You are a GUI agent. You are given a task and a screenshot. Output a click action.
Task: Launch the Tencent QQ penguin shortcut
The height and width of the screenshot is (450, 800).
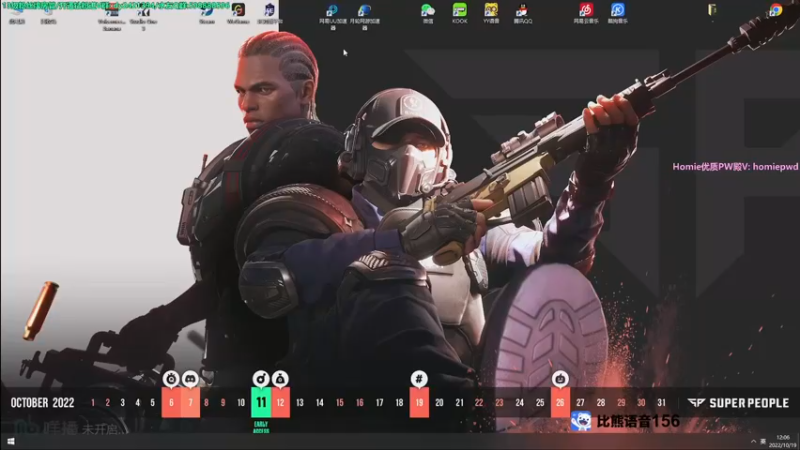coord(522,13)
